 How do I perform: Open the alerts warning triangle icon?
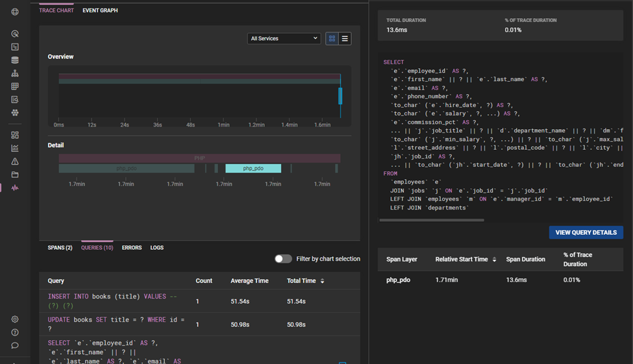(15, 162)
